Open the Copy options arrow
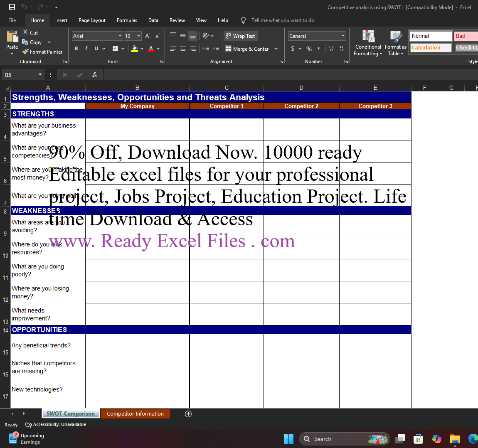The width and height of the screenshot is (478, 448). tap(49, 42)
